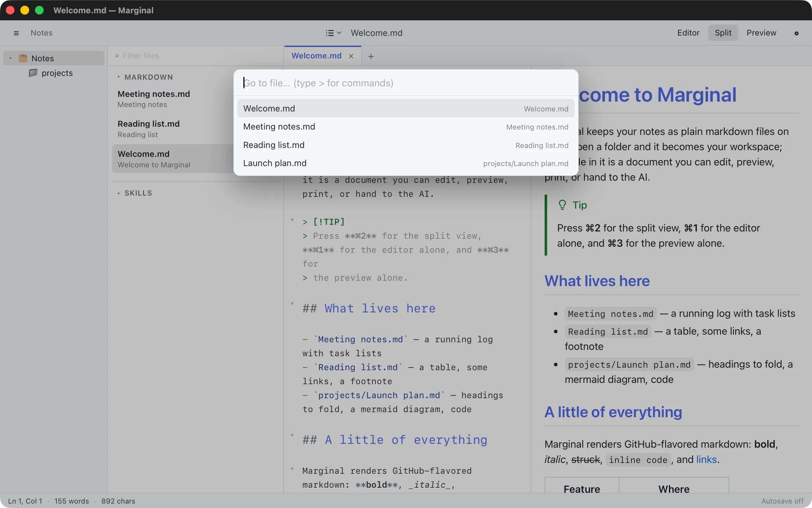This screenshot has height=508, width=812.
Task: Click the What lives here preview heading
Action: point(597,281)
